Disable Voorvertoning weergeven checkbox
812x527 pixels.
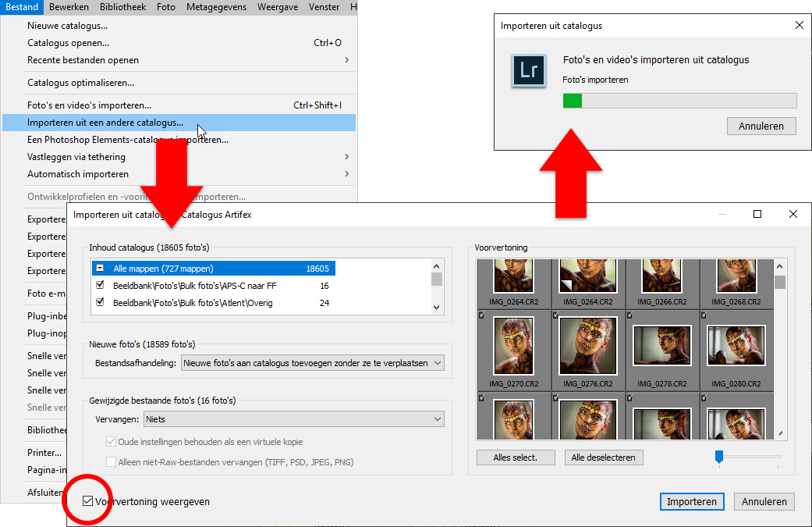point(87,502)
